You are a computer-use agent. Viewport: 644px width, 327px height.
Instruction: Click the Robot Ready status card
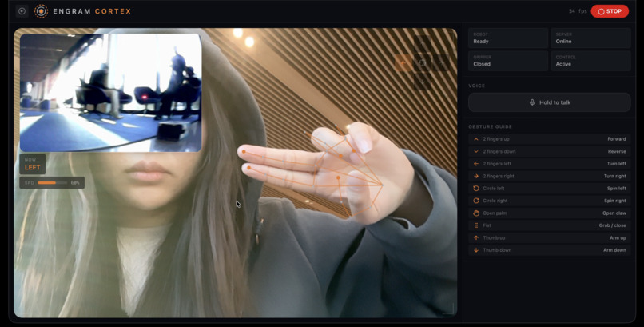tap(508, 38)
